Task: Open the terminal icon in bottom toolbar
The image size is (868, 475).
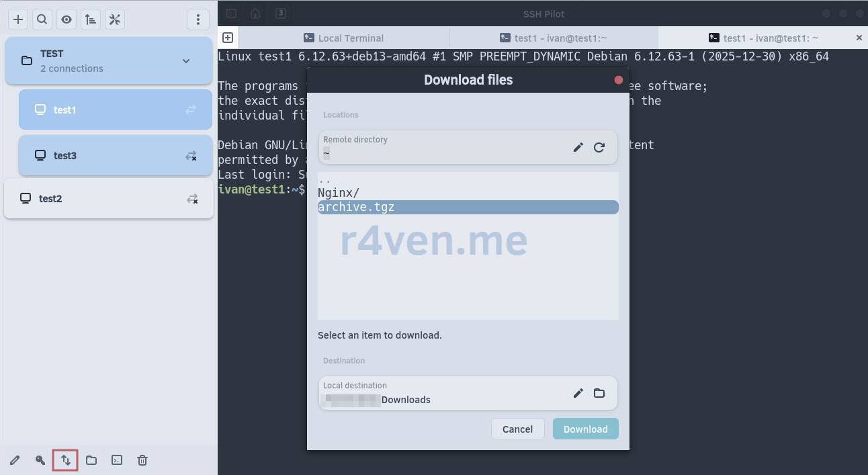Action: pyautogui.click(x=117, y=460)
